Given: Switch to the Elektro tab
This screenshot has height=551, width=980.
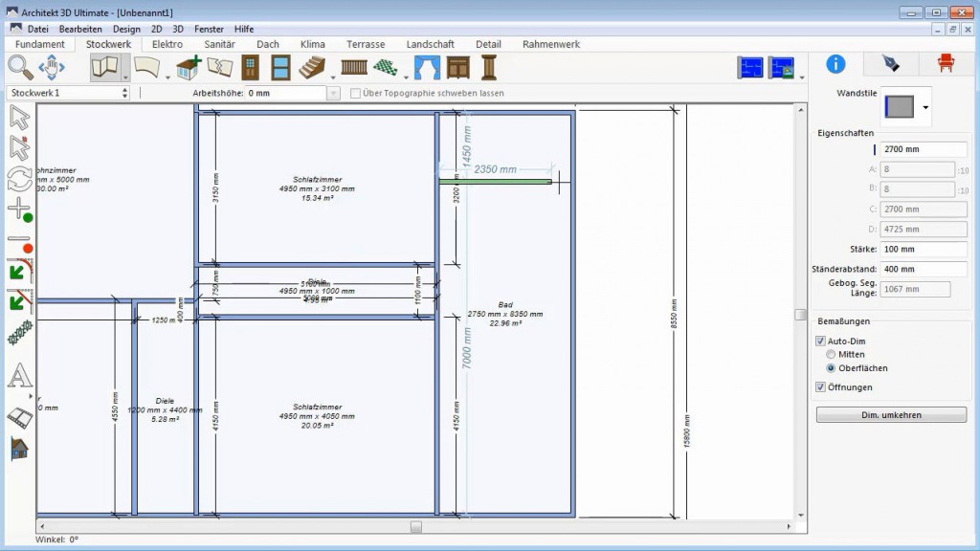Looking at the screenshot, I should pos(167,44).
